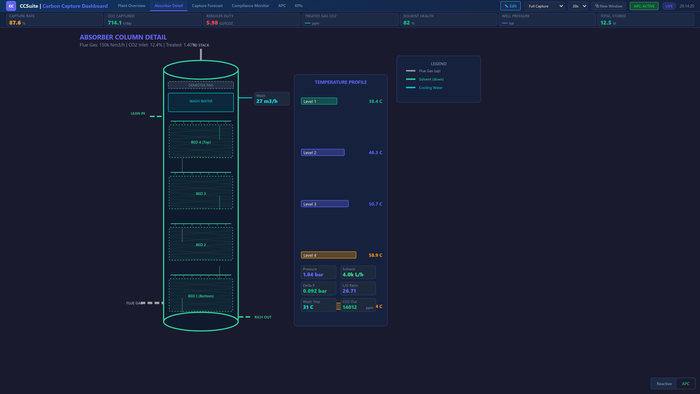Viewport: 700px width, 394px height.
Task: Select the Absorber Detail tab
Action: 168,6
